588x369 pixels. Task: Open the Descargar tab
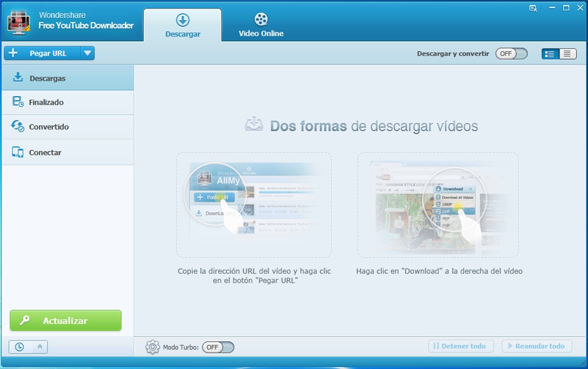(x=183, y=25)
